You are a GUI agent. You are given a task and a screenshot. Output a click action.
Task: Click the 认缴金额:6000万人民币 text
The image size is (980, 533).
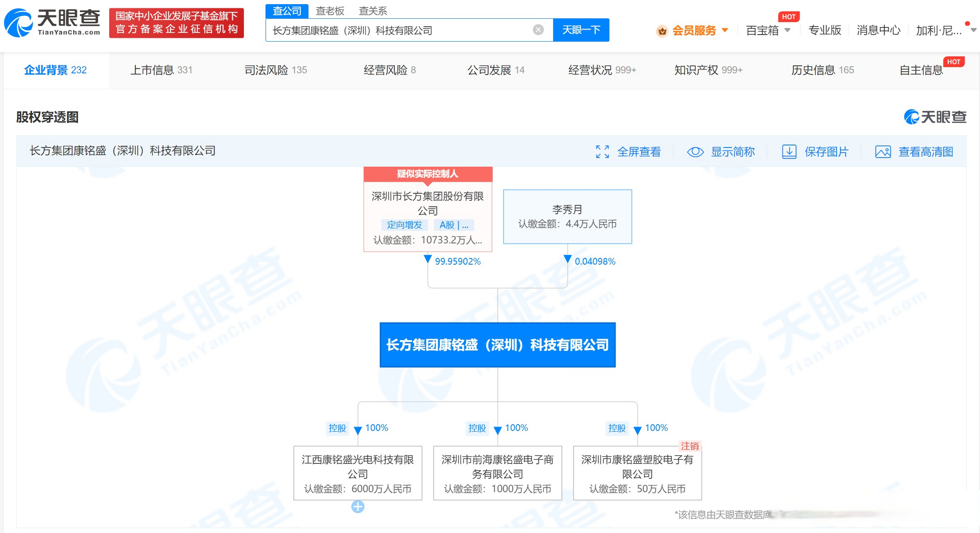tap(358, 488)
